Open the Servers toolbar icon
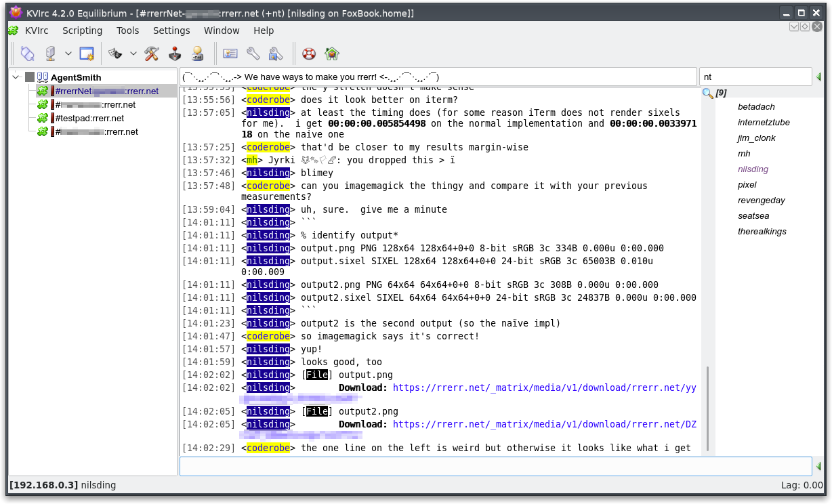 click(50, 54)
